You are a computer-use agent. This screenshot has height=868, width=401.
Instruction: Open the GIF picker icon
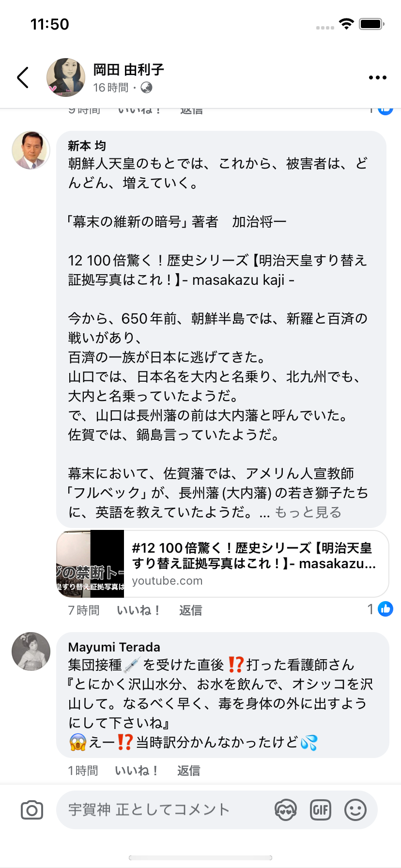pyautogui.click(x=321, y=810)
